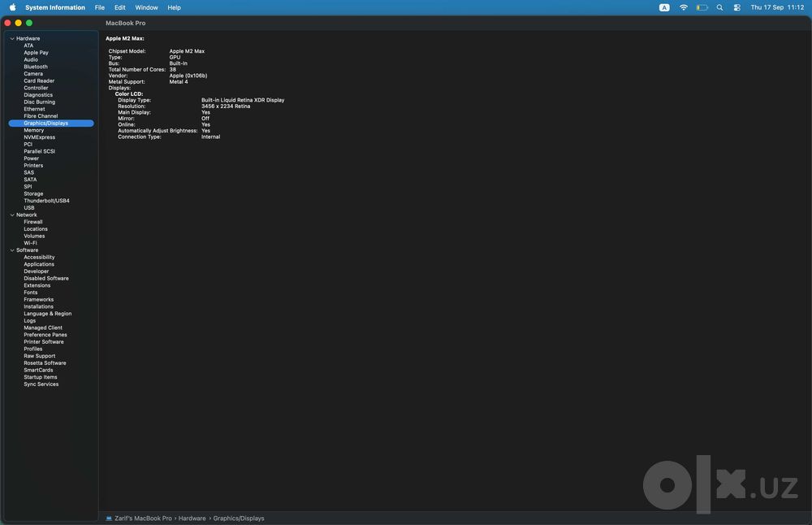
Task: Select Apple Pay in the sidebar
Action: [x=36, y=52]
